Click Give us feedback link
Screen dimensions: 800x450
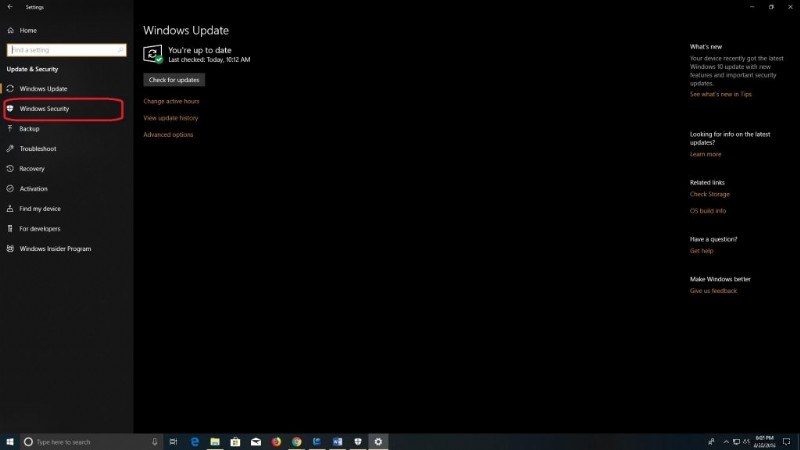(713, 291)
